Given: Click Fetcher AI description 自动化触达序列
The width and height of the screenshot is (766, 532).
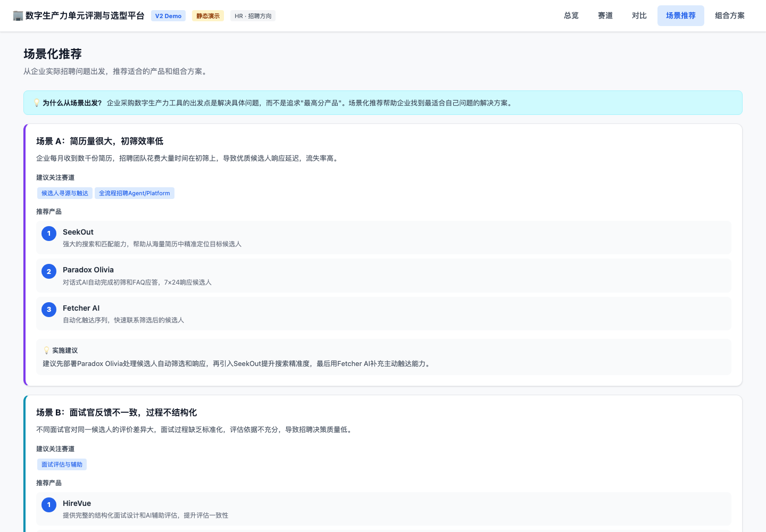Looking at the screenshot, I should 123,320.
